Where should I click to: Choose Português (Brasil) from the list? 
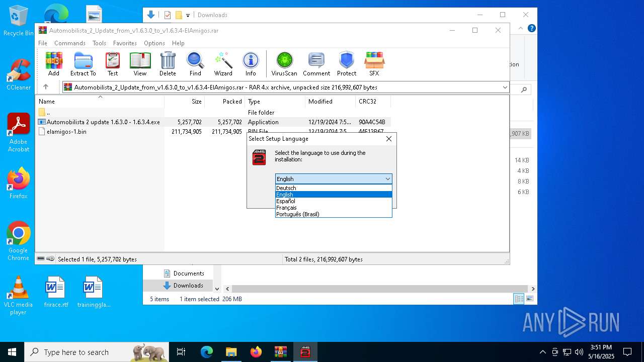(334, 214)
